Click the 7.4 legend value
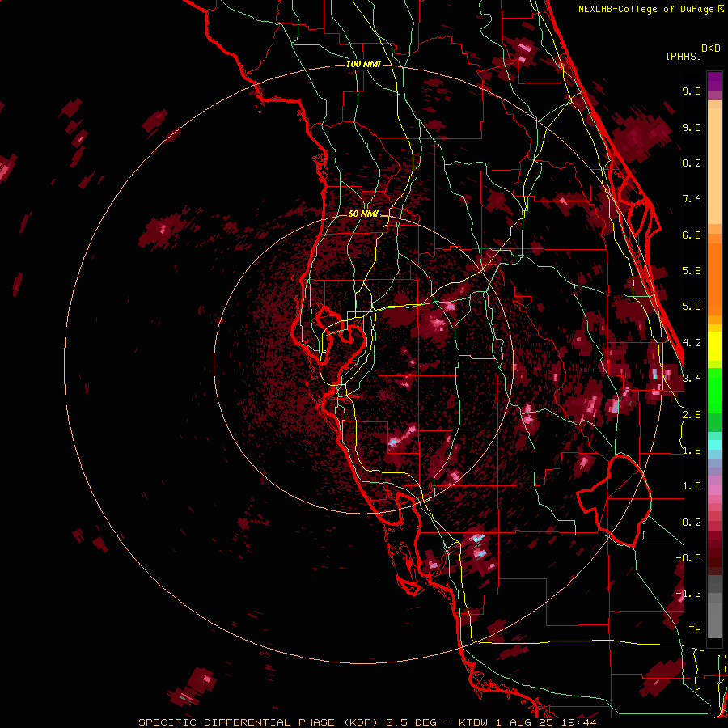The width and height of the screenshot is (728, 728). [x=692, y=199]
